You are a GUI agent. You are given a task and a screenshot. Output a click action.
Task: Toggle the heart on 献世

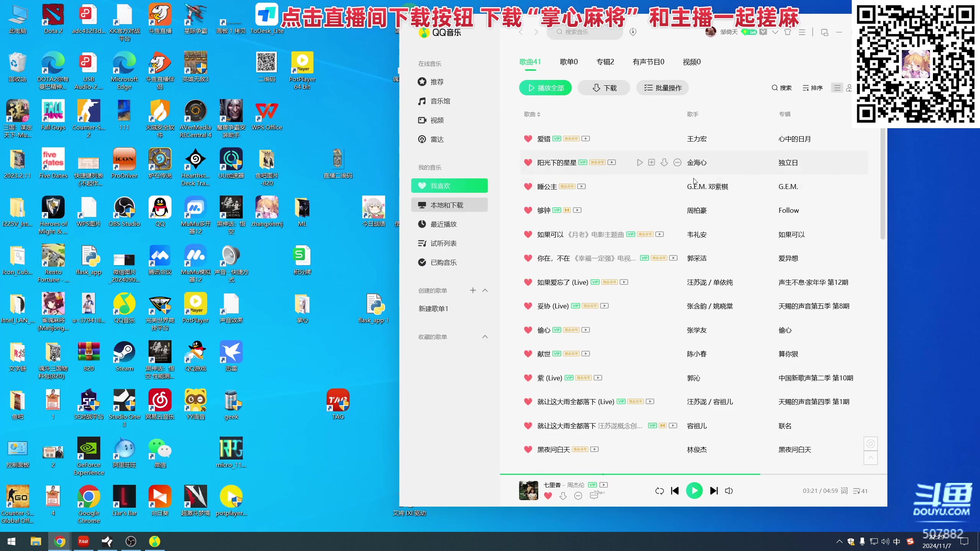tap(528, 354)
